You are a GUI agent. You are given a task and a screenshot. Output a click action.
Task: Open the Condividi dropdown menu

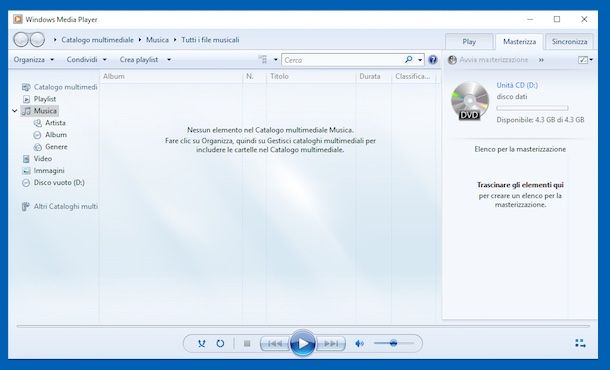[x=86, y=60]
